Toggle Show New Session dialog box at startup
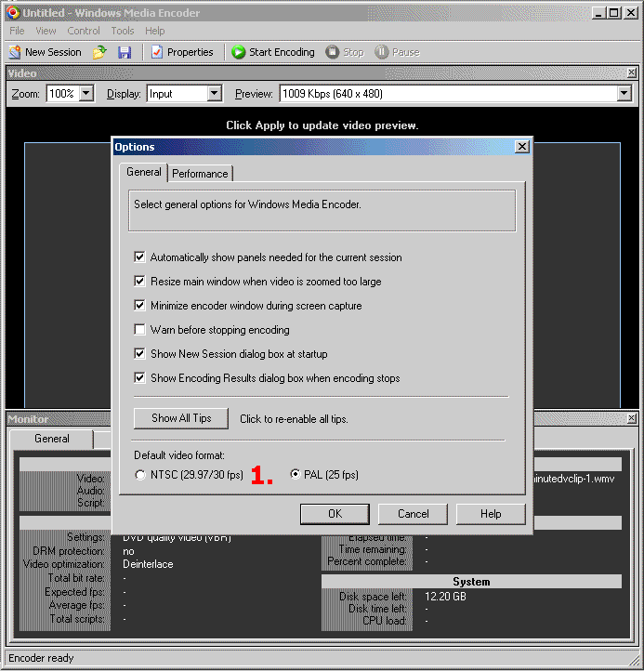Screen dimensions: 644x671 coord(139,353)
